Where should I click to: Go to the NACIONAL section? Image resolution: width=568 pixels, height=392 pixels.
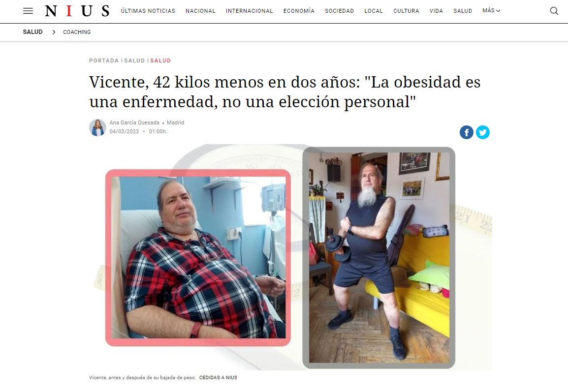click(x=200, y=11)
